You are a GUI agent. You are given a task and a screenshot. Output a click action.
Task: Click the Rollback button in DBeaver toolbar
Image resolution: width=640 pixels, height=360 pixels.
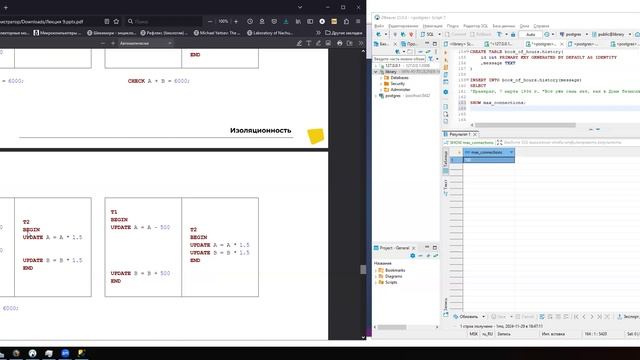481,34
